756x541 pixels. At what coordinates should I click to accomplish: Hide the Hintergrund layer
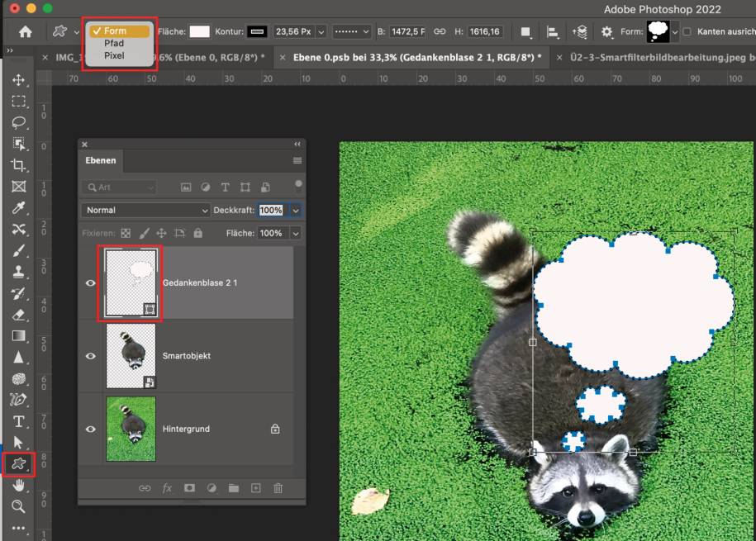[x=90, y=429]
